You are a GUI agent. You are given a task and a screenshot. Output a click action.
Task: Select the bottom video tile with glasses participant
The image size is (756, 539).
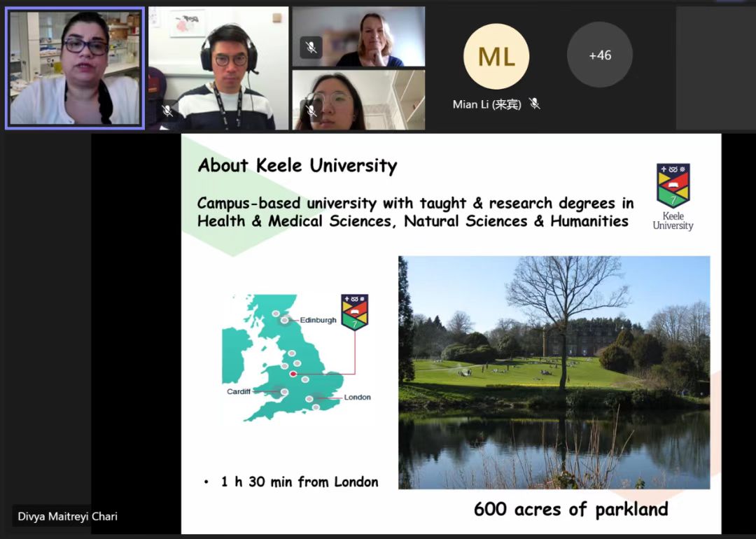click(x=358, y=100)
